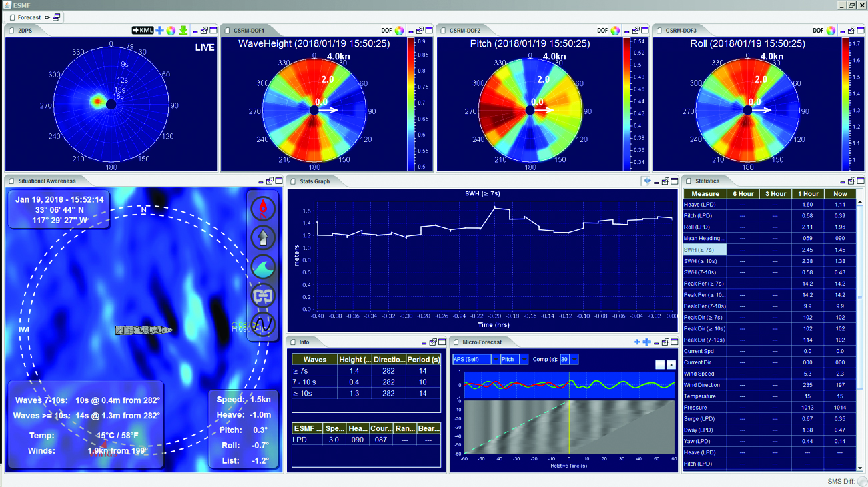Select the Situational Awareness tab

pos(47,181)
